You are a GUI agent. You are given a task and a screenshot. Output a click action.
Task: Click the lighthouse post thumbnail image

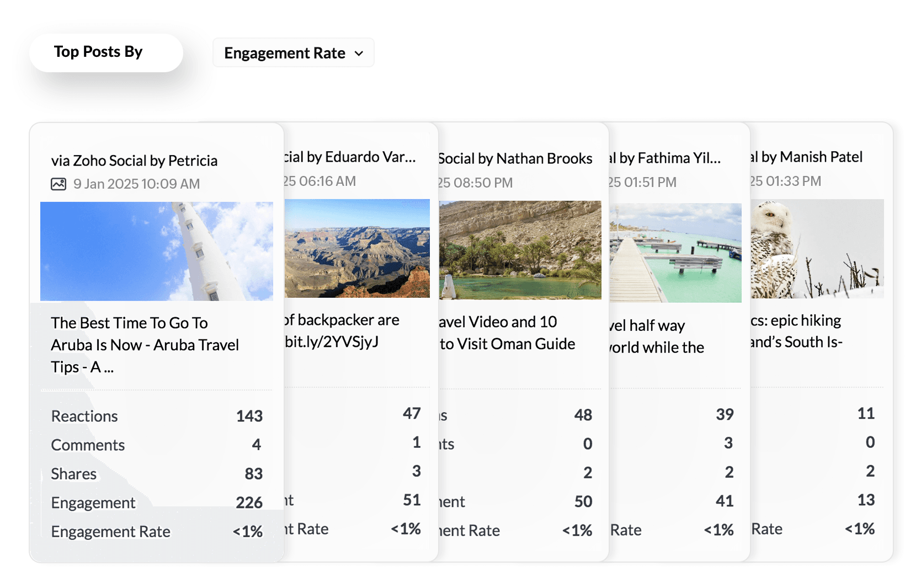[x=156, y=251]
